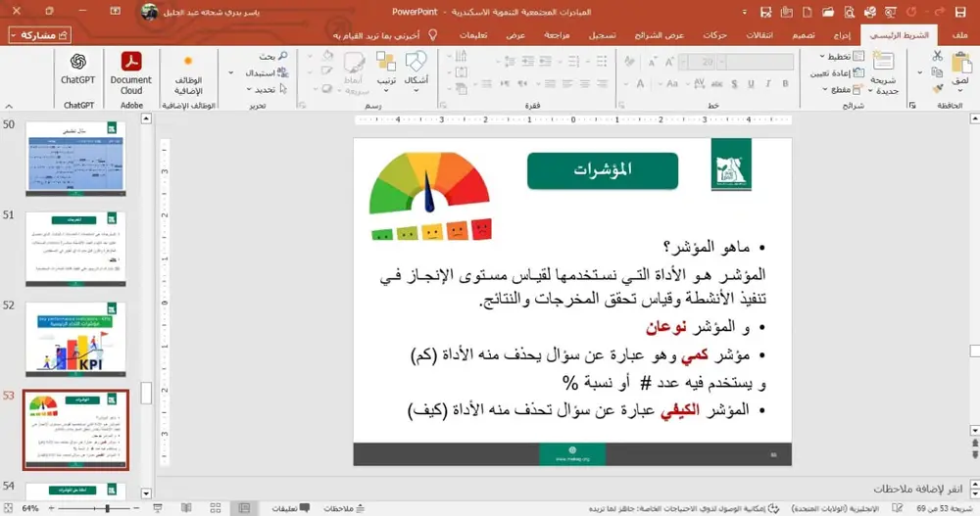This screenshot has height=516, width=980.
Task: Click the Copy icon in clipboard group
Action: pos(937,72)
